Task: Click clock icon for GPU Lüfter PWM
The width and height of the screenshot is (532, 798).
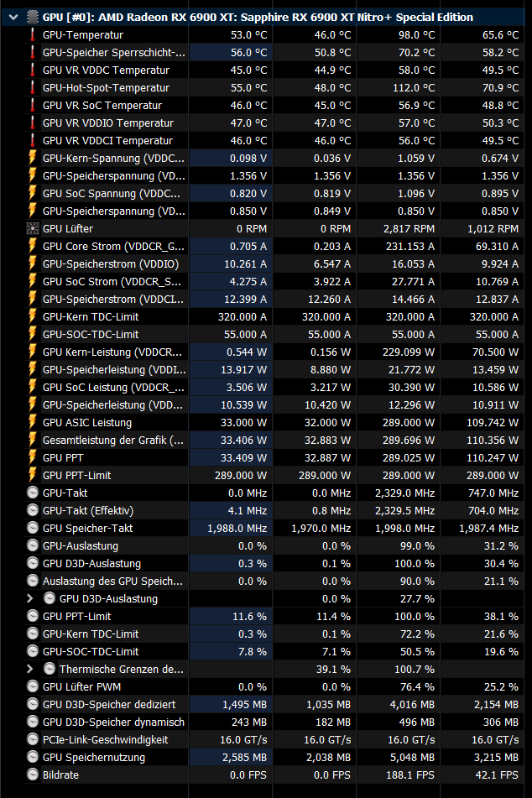Action: pyautogui.click(x=33, y=686)
